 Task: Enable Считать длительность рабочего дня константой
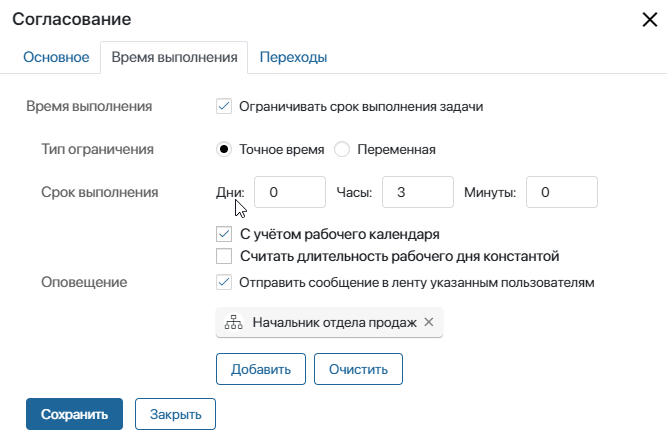click(224, 256)
